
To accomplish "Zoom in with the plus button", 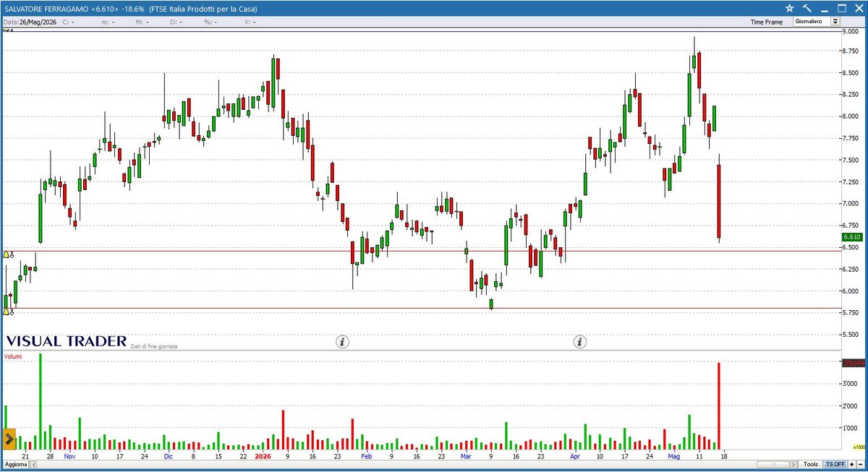I will tap(851, 463).
